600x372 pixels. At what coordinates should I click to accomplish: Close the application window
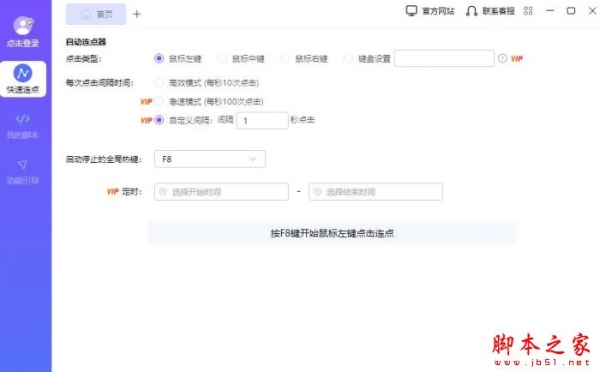coord(592,11)
